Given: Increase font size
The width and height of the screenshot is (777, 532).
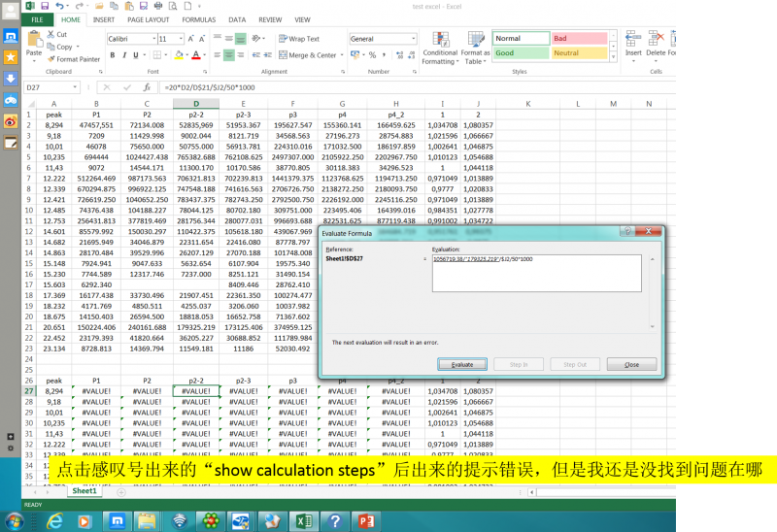Looking at the screenshot, I should pos(190,39).
